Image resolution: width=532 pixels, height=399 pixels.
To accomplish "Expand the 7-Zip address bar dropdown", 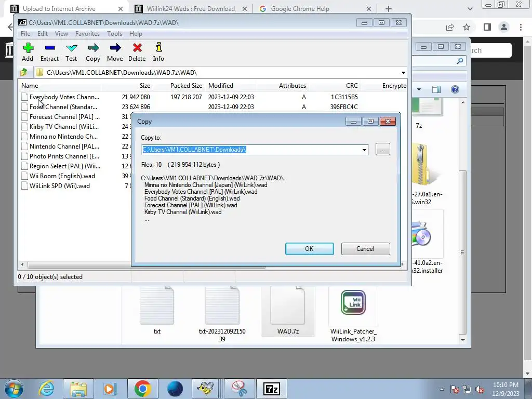I will click(403, 73).
